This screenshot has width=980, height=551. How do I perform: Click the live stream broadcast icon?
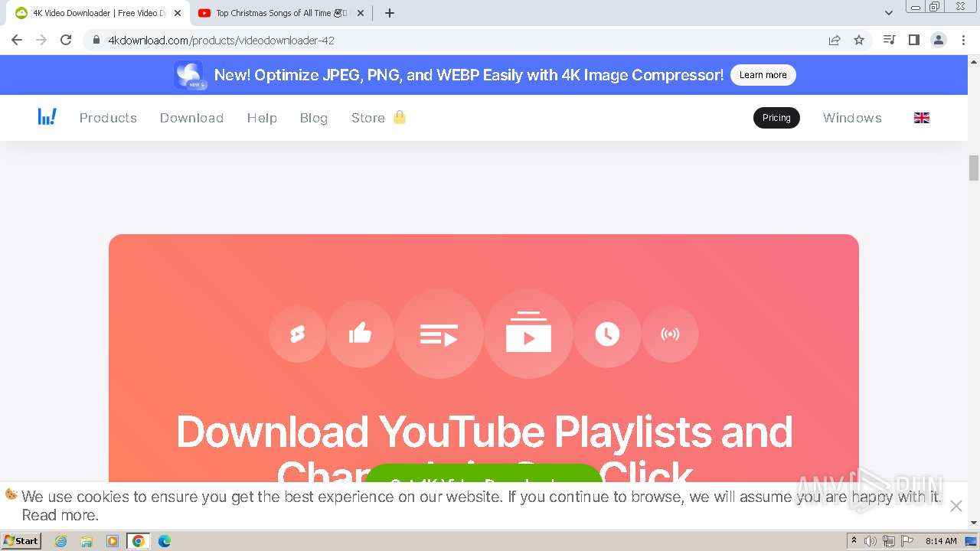coord(670,334)
